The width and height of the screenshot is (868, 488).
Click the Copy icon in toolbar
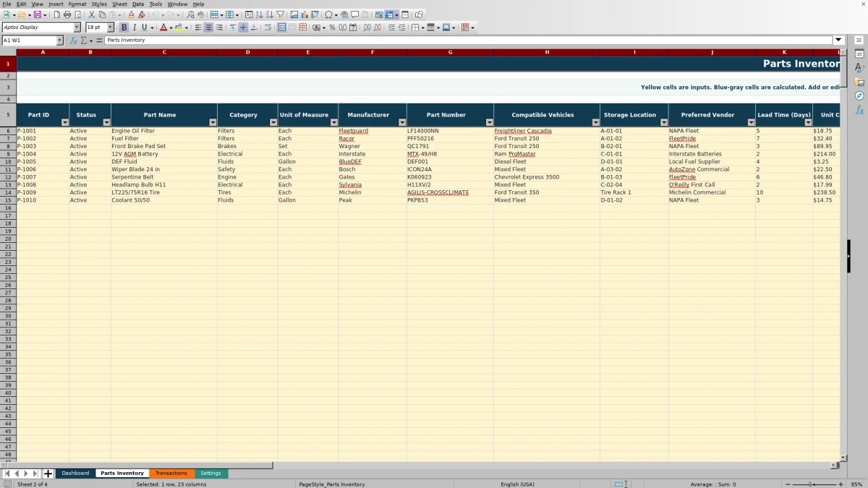[102, 14]
